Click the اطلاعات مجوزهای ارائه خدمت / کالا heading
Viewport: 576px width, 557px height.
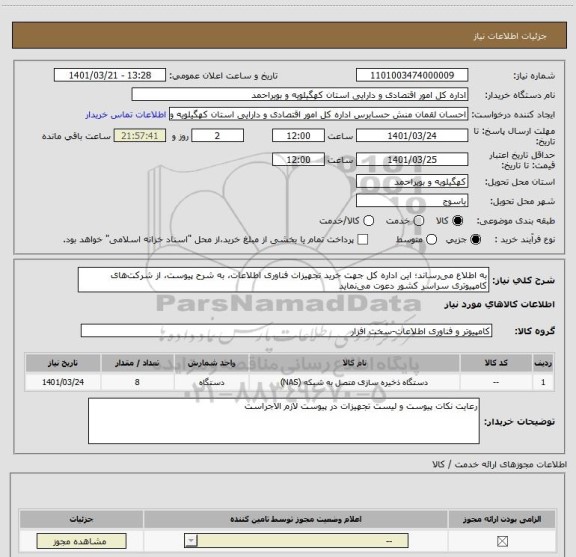click(x=499, y=464)
